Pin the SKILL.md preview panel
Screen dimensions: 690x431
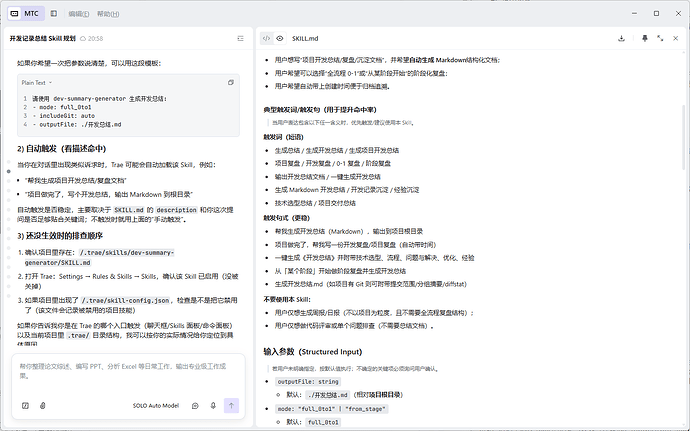pyautogui.click(x=645, y=39)
